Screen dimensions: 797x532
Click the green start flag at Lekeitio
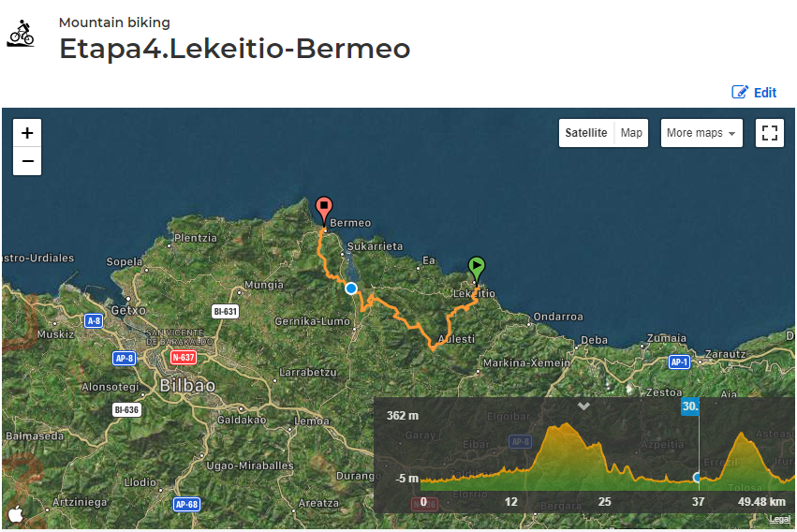tap(477, 268)
